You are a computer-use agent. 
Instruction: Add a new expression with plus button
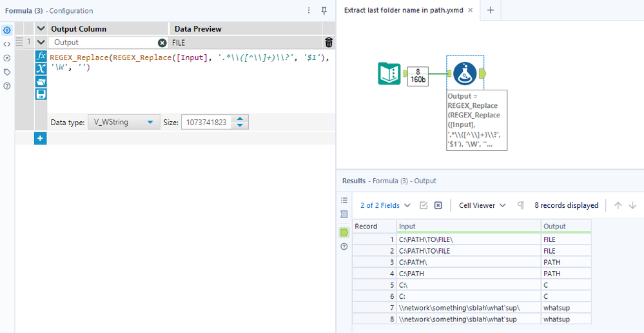(x=40, y=138)
